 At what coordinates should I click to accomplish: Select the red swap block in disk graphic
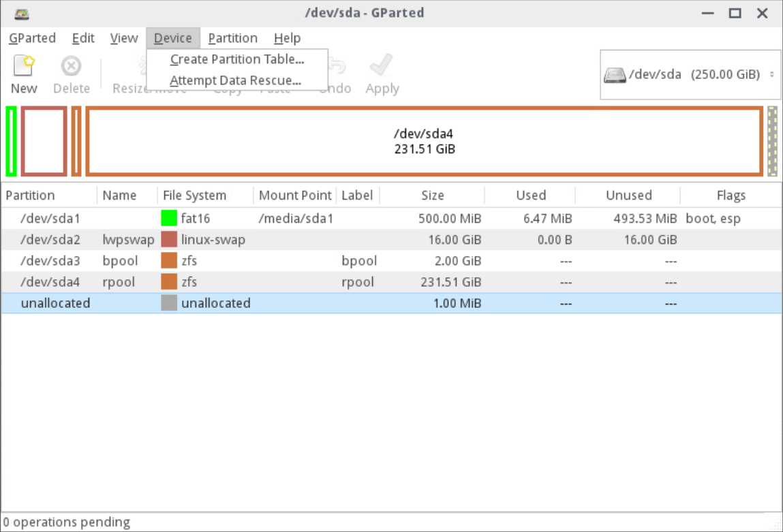click(44, 141)
